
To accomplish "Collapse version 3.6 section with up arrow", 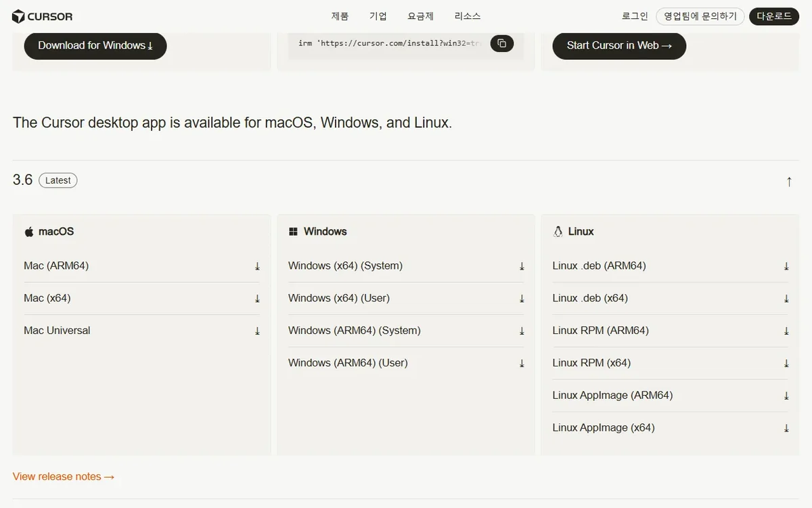I will (x=789, y=181).
